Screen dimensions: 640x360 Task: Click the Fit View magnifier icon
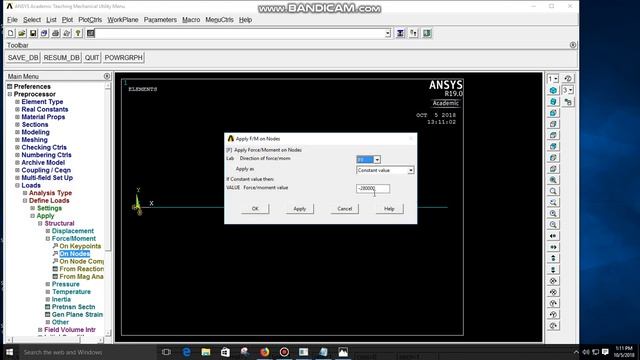click(x=553, y=180)
